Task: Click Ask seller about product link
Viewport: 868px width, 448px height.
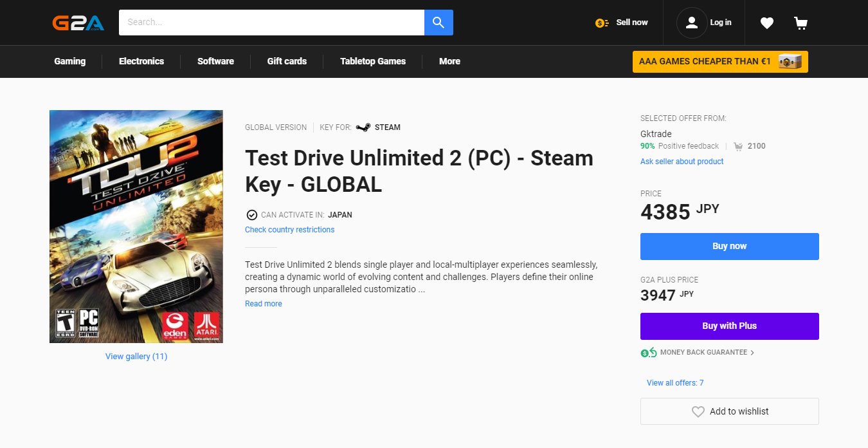Action: pos(682,162)
